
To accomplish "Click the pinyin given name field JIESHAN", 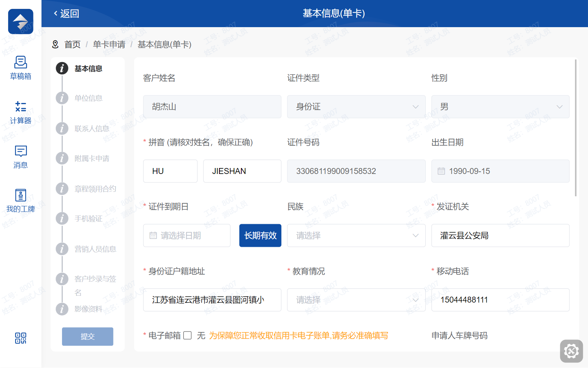I will (242, 171).
